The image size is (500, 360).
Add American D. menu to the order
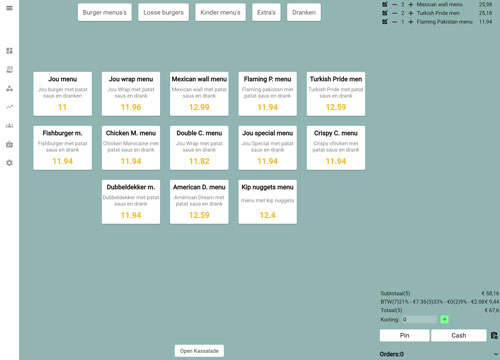[x=199, y=202]
